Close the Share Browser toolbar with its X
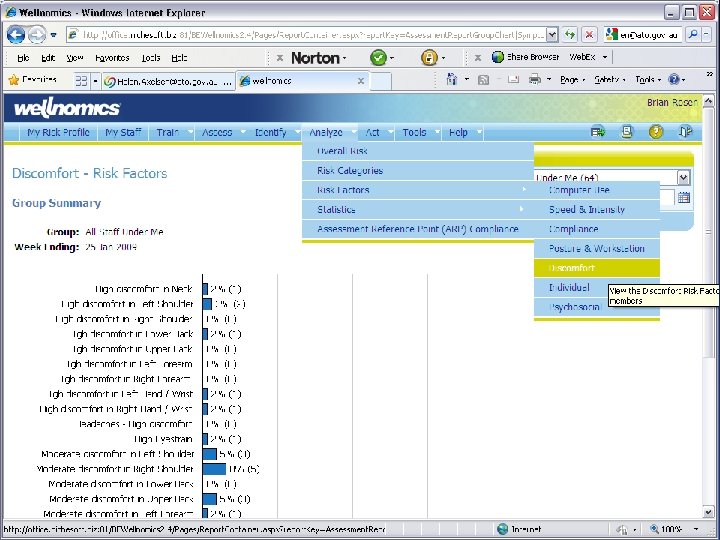 point(478,58)
